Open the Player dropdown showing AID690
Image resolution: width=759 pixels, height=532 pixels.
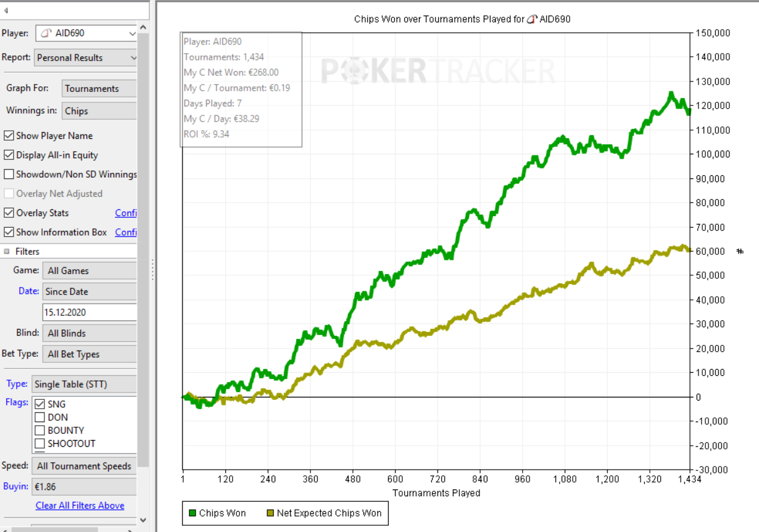pyautogui.click(x=86, y=33)
